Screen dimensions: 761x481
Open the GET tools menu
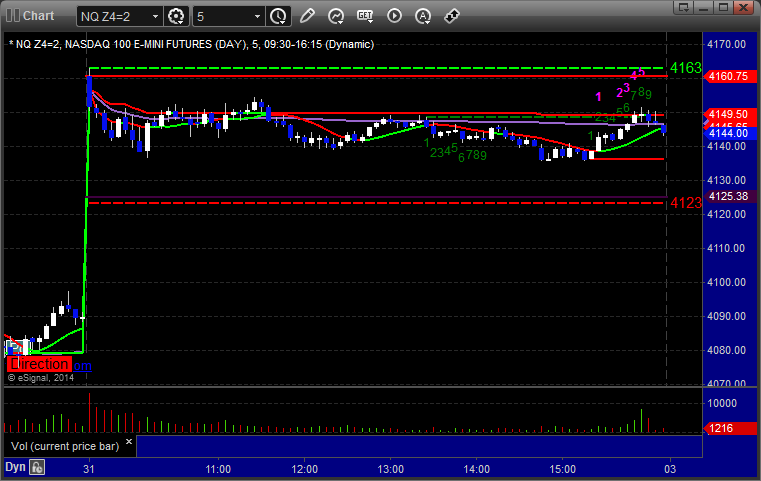[365, 16]
